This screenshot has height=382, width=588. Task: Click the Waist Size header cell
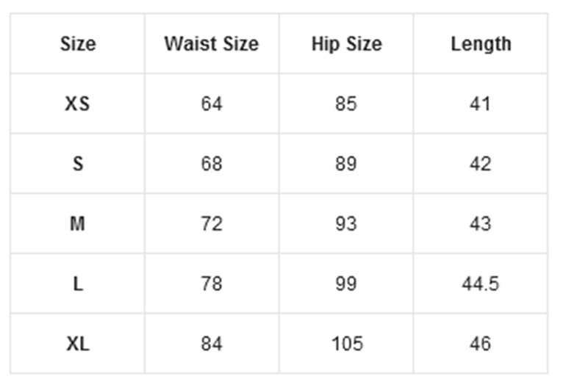(x=211, y=44)
